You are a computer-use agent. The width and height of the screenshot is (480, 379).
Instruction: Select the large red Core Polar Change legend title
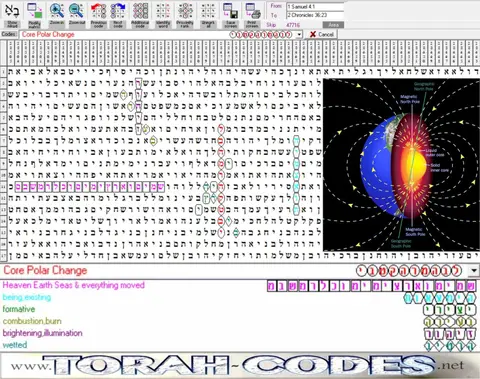[x=45, y=270]
